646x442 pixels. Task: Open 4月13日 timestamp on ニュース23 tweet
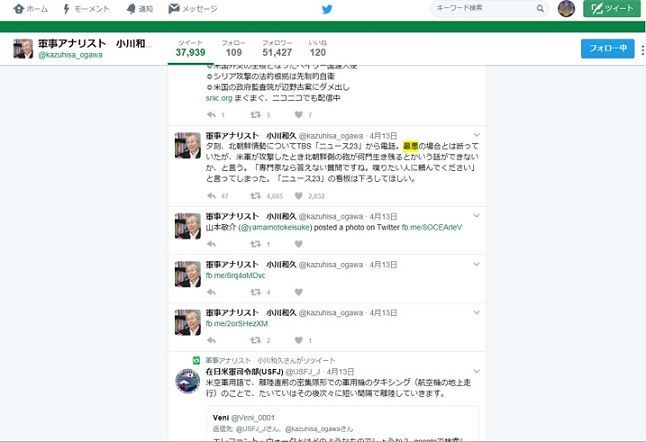pyautogui.click(x=383, y=136)
